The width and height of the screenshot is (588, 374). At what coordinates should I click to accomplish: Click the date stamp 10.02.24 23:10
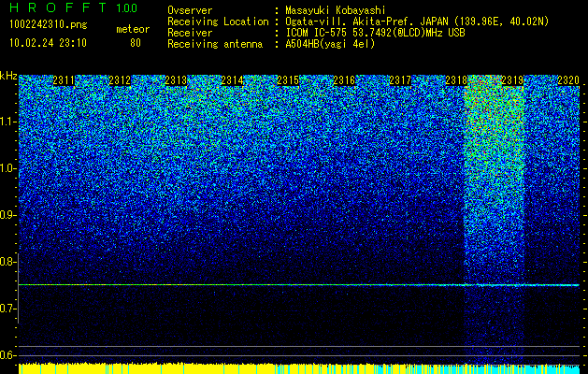(48, 43)
